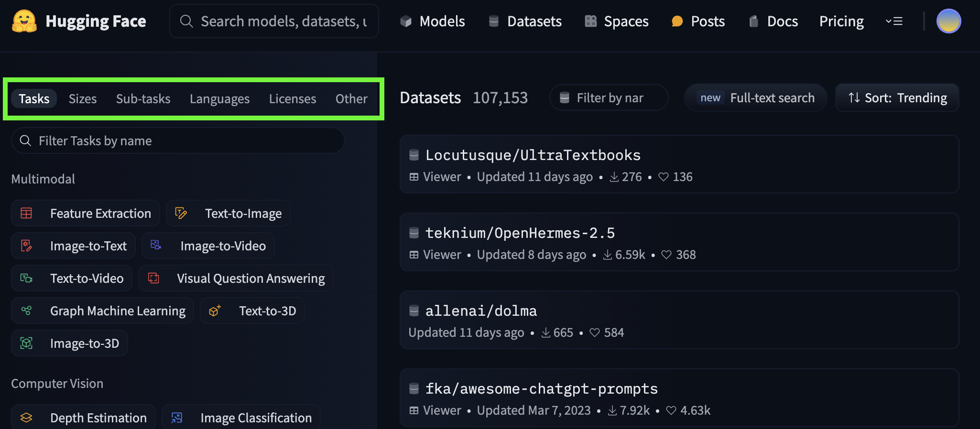Image resolution: width=980 pixels, height=429 pixels.
Task: Click the Text-to-3D cube icon
Action: click(215, 311)
